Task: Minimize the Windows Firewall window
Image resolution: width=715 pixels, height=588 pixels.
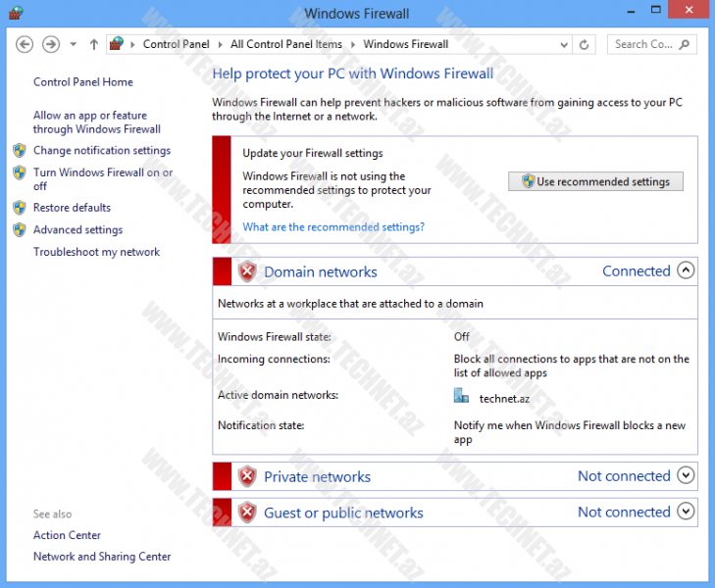Action: (631, 10)
